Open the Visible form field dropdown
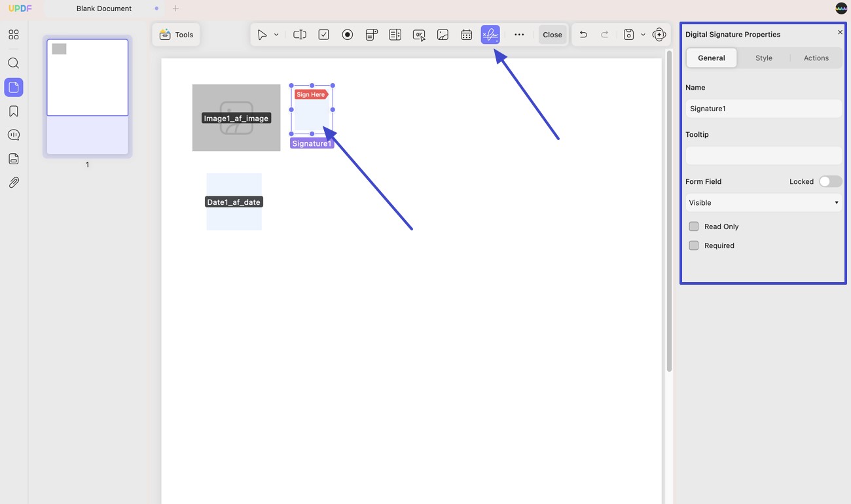This screenshot has height=504, width=851. coord(764,203)
